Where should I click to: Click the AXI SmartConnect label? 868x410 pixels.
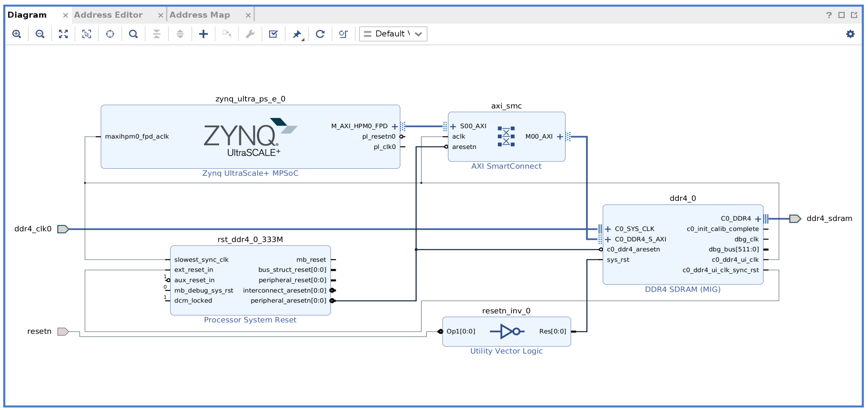(x=506, y=166)
